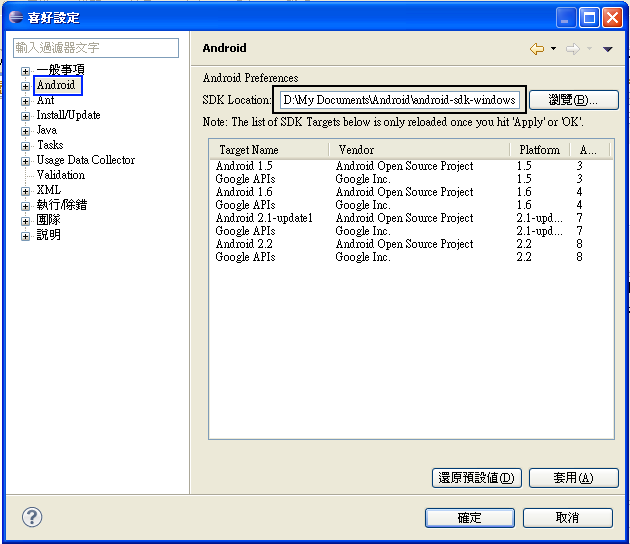Select 一般事項 in the preferences tree

tap(61, 70)
